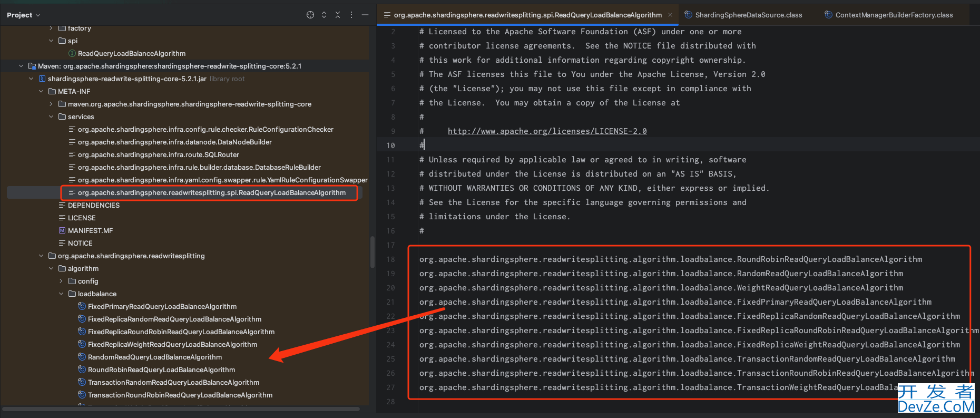Open SQLRouter services file
Image resolution: width=980 pixels, height=418 pixels.
(159, 154)
